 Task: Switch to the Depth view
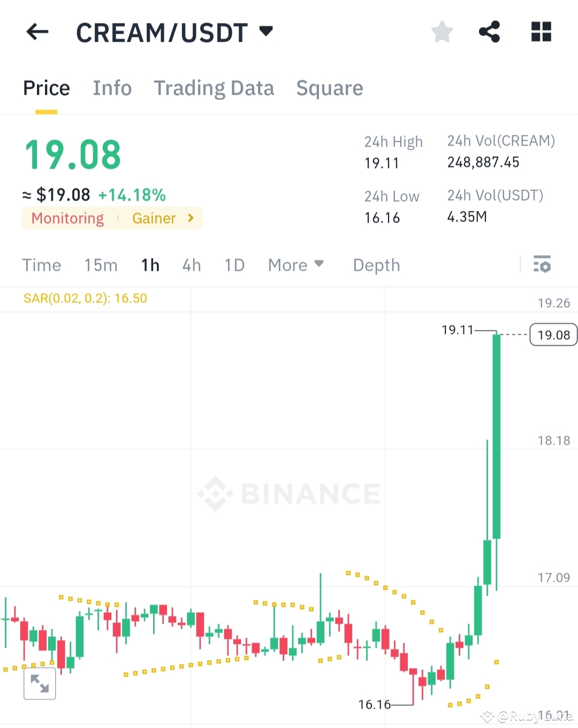376,265
